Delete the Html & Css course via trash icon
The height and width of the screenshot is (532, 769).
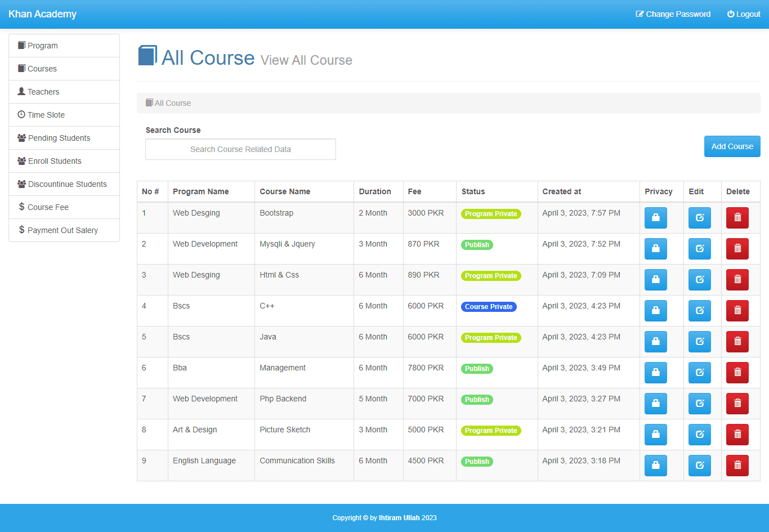(737, 280)
